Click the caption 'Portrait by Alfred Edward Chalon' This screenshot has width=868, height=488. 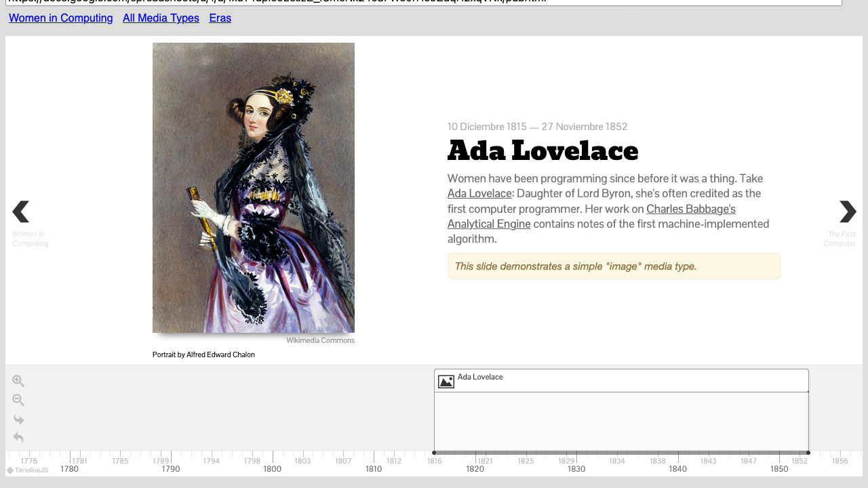[x=203, y=354]
